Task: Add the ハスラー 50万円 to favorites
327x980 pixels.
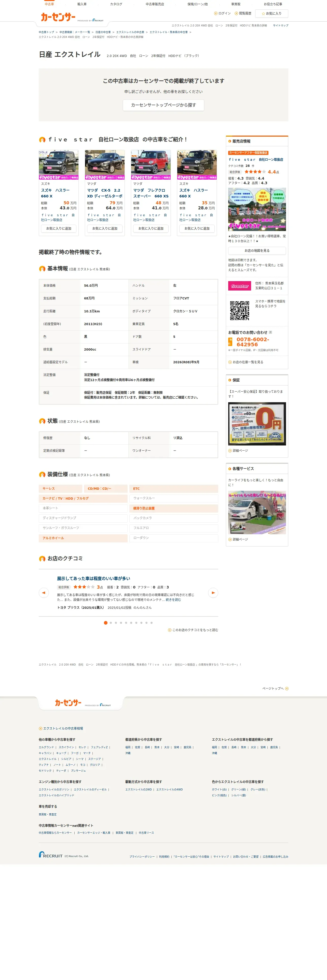Action: coord(59,229)
